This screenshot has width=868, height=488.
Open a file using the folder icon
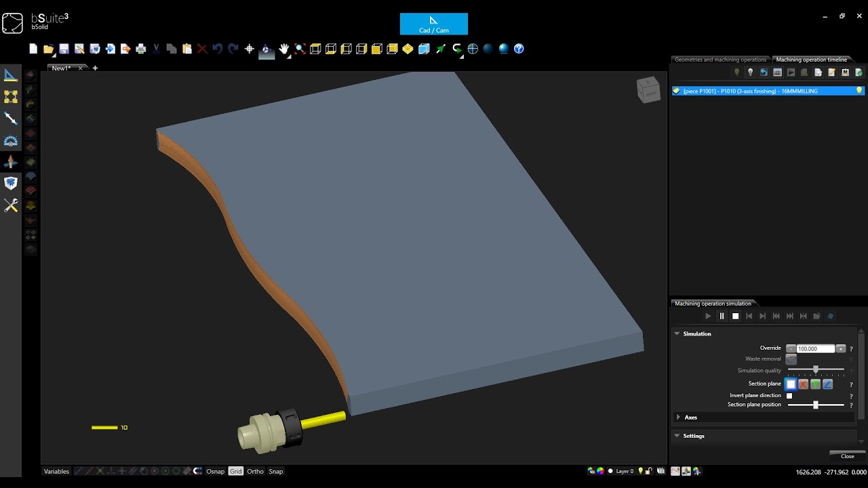click(48, 49)
